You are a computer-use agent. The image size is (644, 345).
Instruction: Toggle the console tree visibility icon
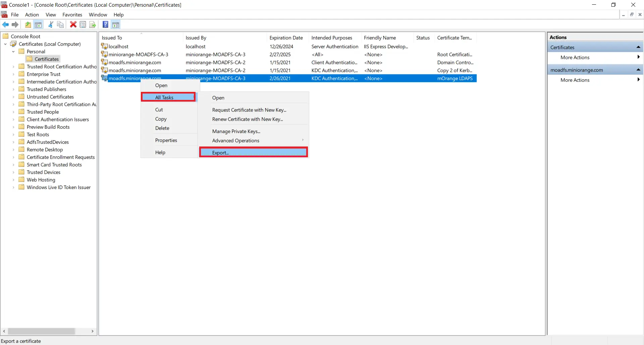coord(38,24)
